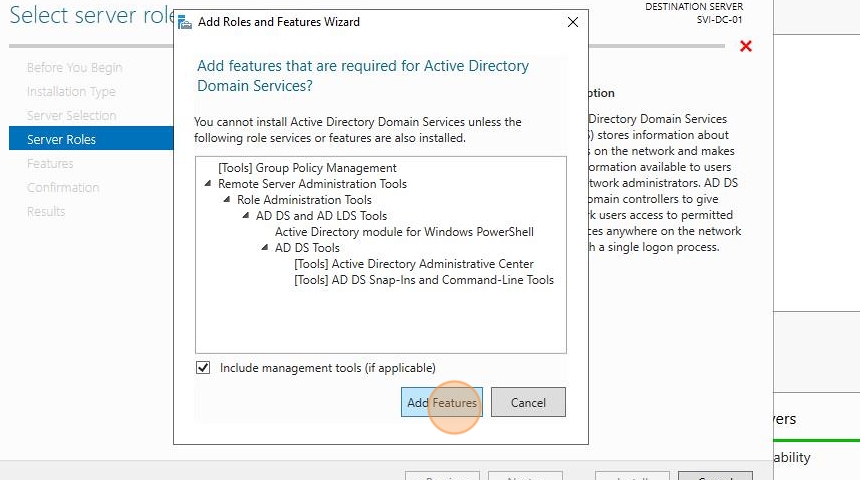Screen dimensions: 860x480
Task: Collapse Remote Server Administration Tools node
Action: click(x=208, y=184)
